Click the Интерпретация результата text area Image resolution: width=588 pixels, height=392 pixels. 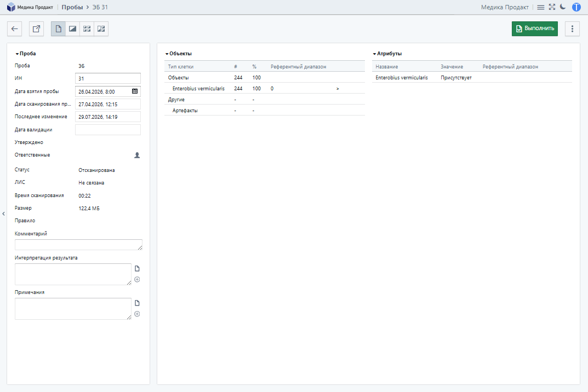(73, 274)
